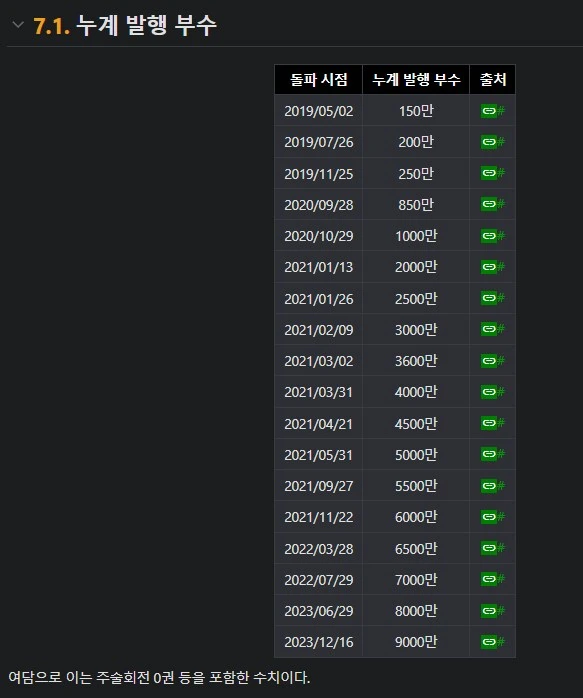Open source link for 2023/12/16 row
This screenshot has height=698, width=583.
point(493,642)
